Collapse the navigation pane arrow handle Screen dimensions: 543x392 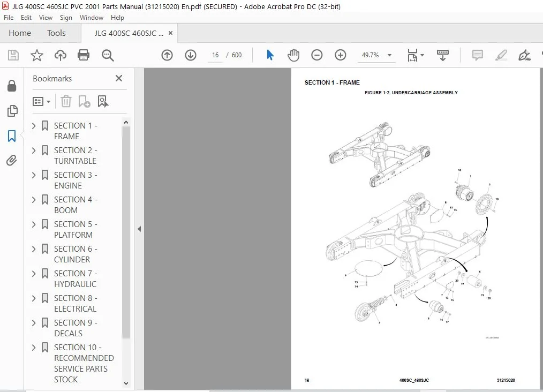coord(139,229)
